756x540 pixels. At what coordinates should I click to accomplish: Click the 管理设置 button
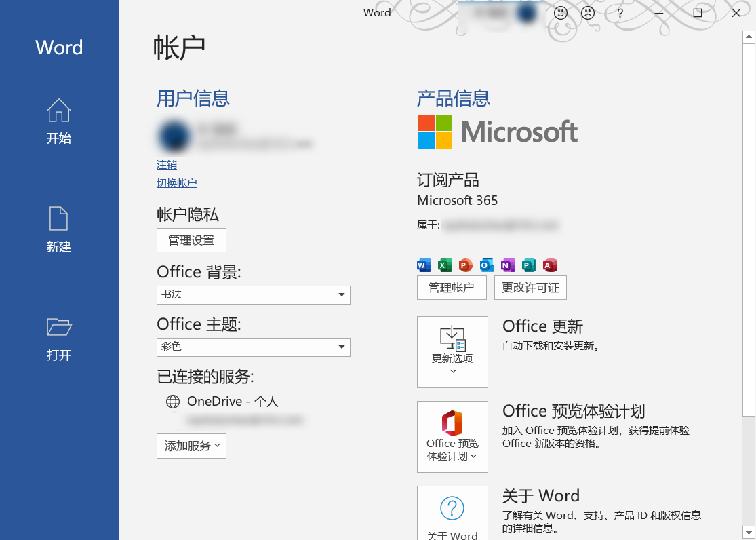pyautogui.click(x=191, y=240)
